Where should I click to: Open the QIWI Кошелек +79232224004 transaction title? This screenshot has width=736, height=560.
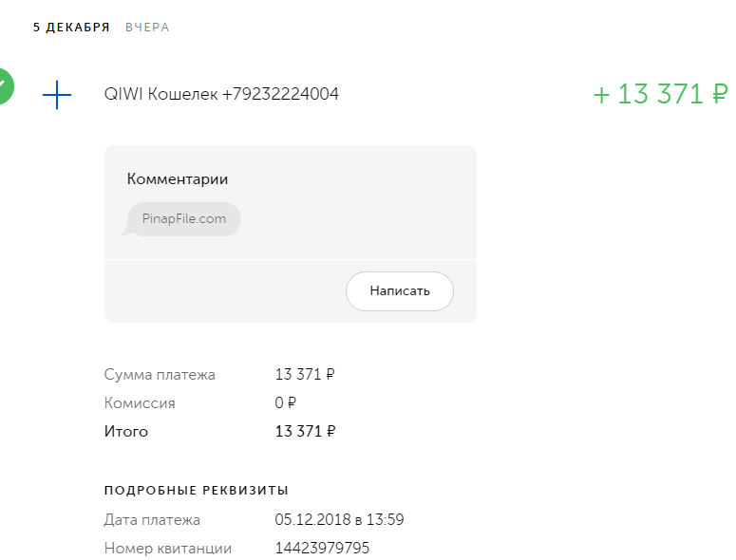(x=221, y=94)
